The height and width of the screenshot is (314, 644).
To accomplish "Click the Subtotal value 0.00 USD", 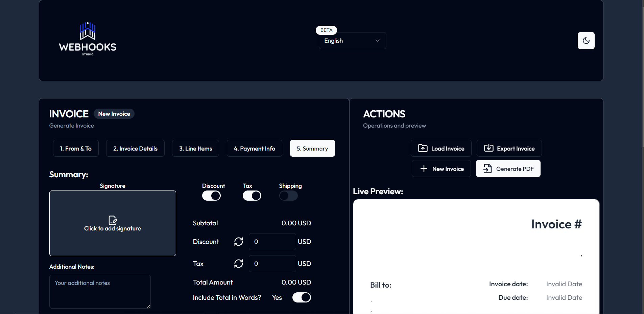I will 296,223.
